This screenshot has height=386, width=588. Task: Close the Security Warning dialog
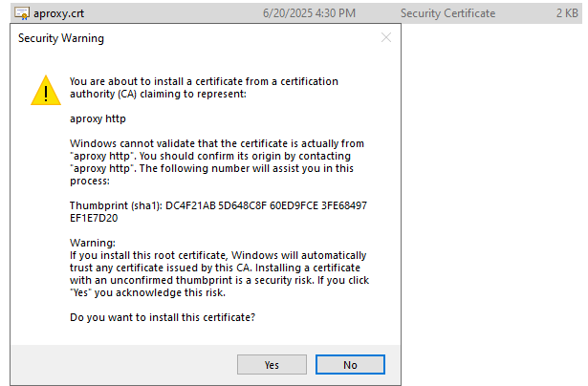click(386, 37)
